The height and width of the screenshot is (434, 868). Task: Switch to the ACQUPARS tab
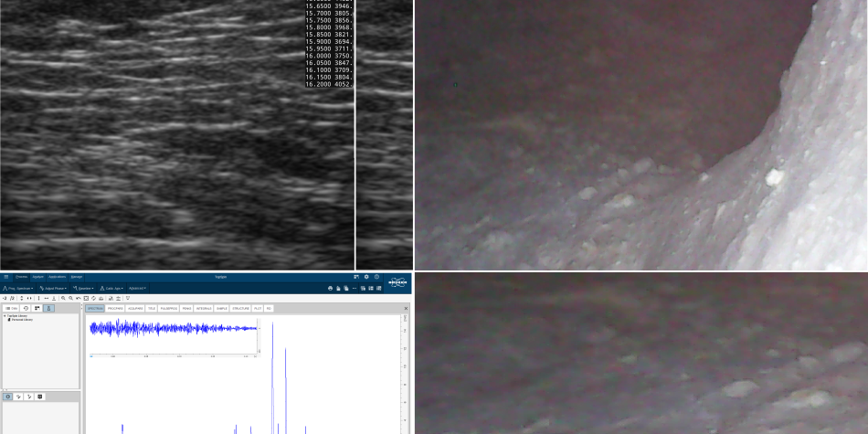[135, 308]
